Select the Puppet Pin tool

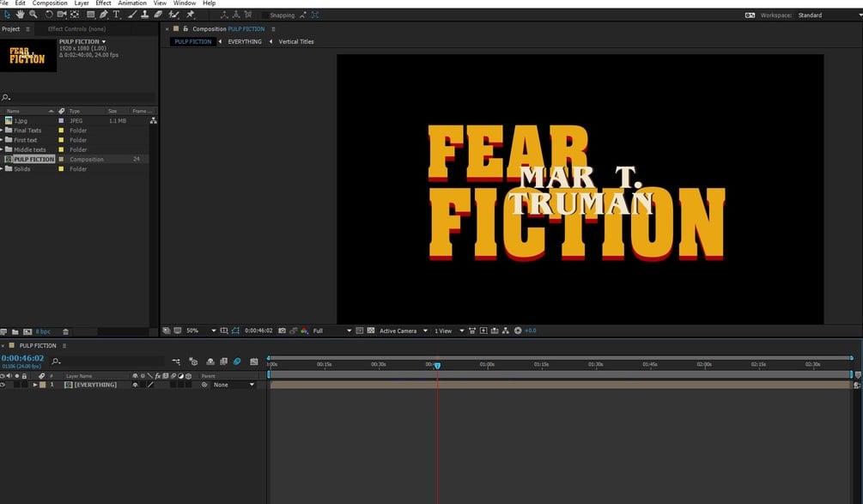pyautogui.click(x=191, y=15)
